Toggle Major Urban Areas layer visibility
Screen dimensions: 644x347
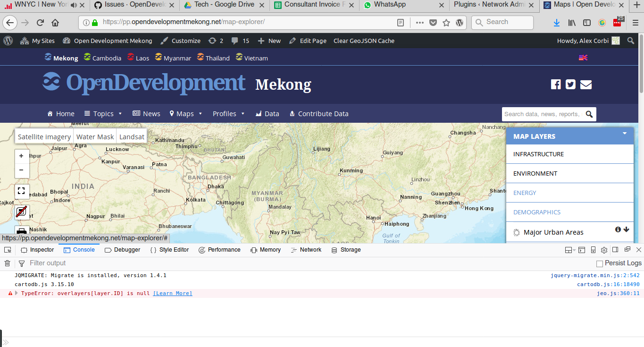(517, 232)
